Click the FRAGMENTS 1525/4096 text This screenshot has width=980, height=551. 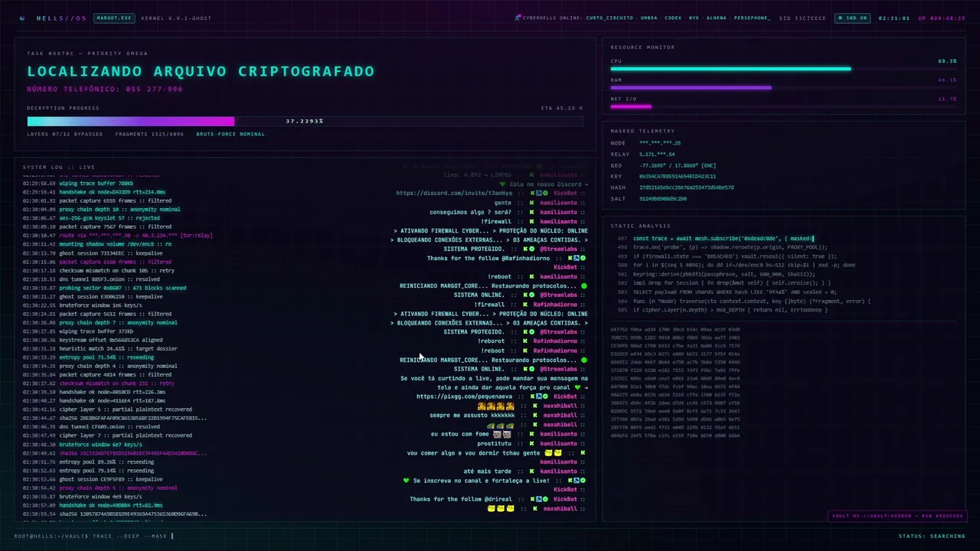pos(149,134)
